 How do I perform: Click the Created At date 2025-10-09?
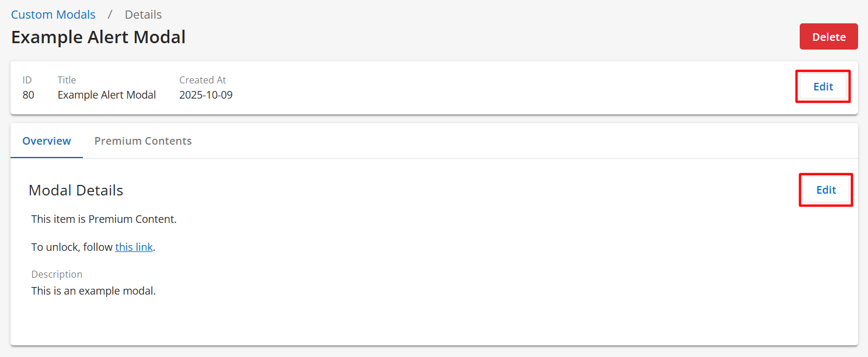tap(205, 95)
